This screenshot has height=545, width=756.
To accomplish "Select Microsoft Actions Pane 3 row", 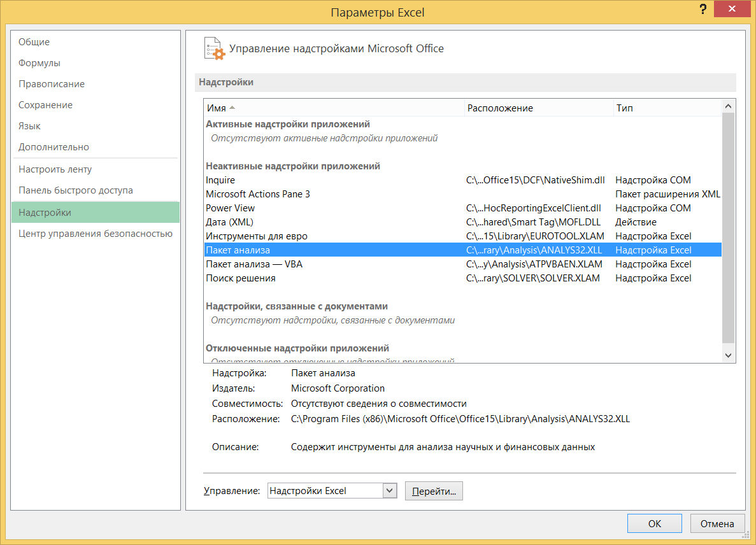I will click(x=463, y=194).
